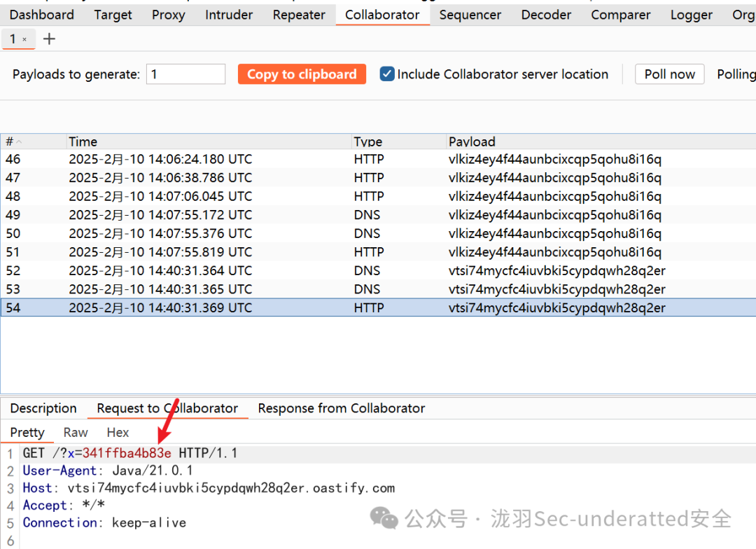This screenshot has width=756, height=549.
Task: Select DNS interaction row 53
Action: pos(378,289)
